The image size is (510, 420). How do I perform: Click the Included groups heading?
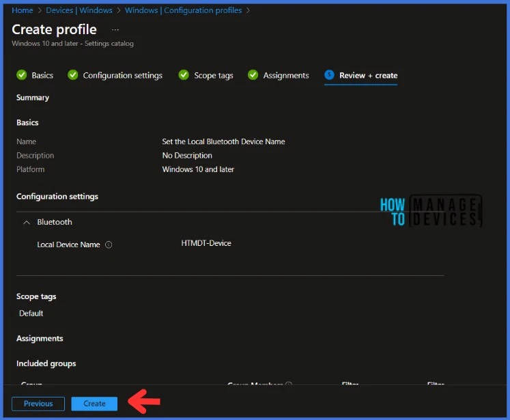point(46,363)
